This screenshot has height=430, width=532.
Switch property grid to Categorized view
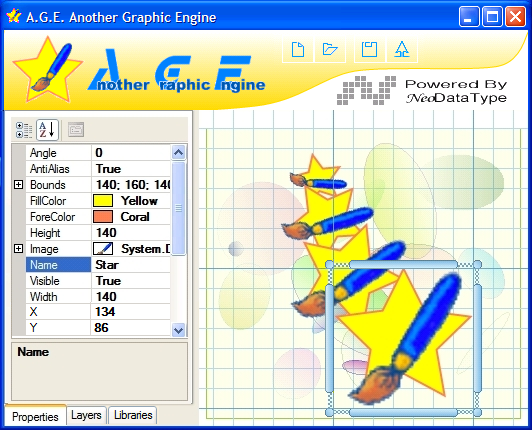[24, 130]
